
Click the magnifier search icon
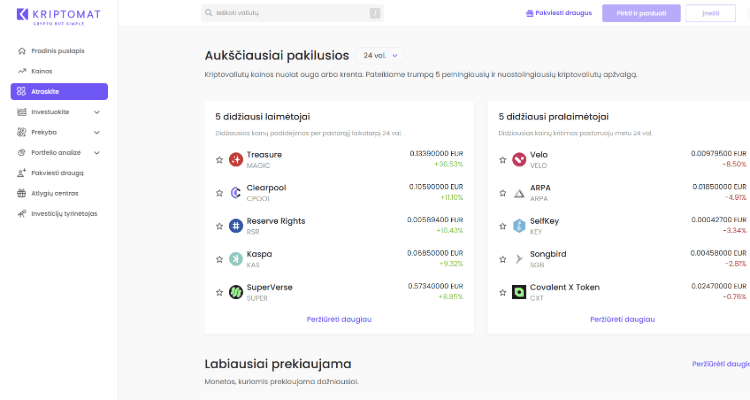click(x=209, y=13)
